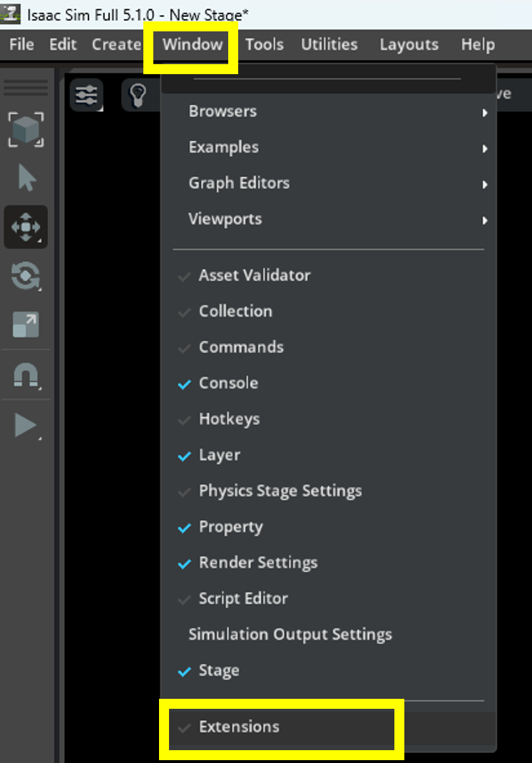Screen dimensions: 532x763
Task: Start simulation with Play button
Action: (26, 426)
